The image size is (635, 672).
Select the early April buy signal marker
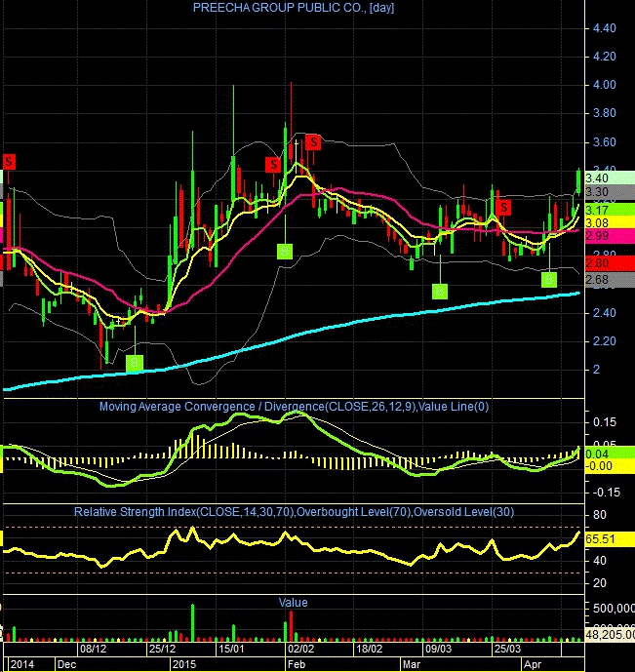point(549,280)
